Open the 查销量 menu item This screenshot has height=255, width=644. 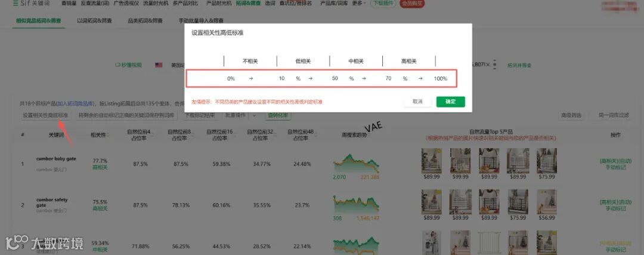(69, 4)
